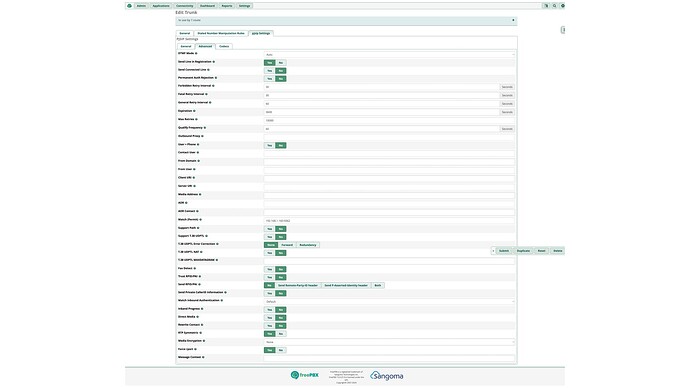Set Send Connected Line to Yes
This screenshot has height=388, width=690.
click(269, 70)
